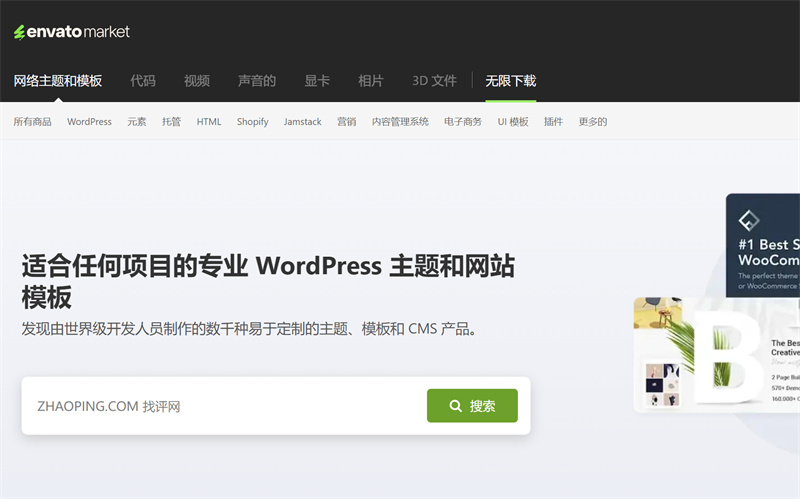The image size is (800, 499).
Task: Switch to the 视频 tab
Action: (196, 81)
